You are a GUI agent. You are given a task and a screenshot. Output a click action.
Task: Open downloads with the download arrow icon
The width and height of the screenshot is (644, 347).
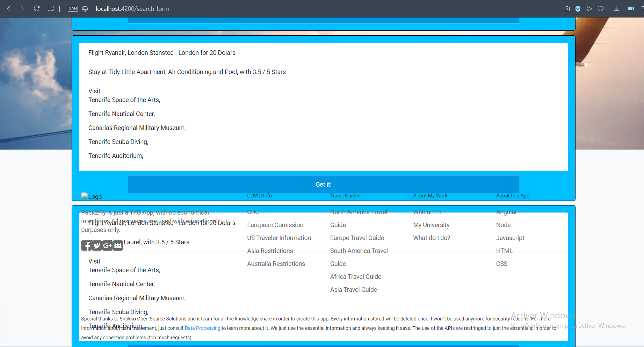point(616,9)
